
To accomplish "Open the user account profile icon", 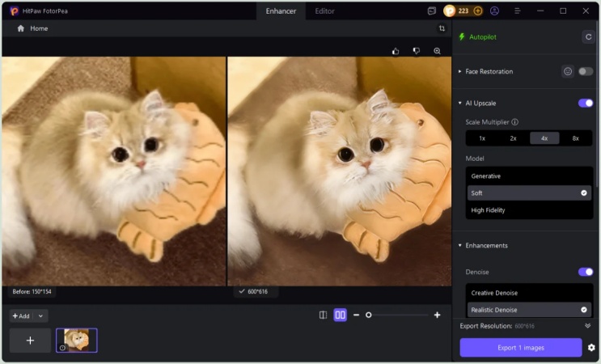I will (494, 11).
